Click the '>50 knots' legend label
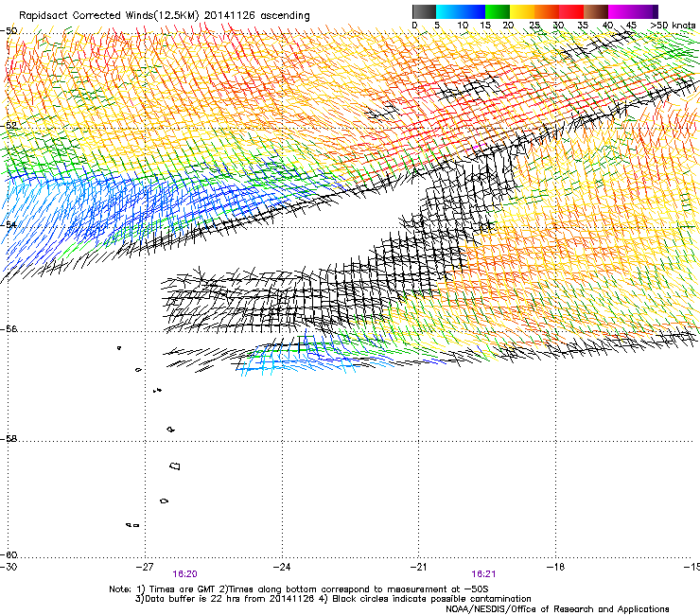 [x=673, y=26]
